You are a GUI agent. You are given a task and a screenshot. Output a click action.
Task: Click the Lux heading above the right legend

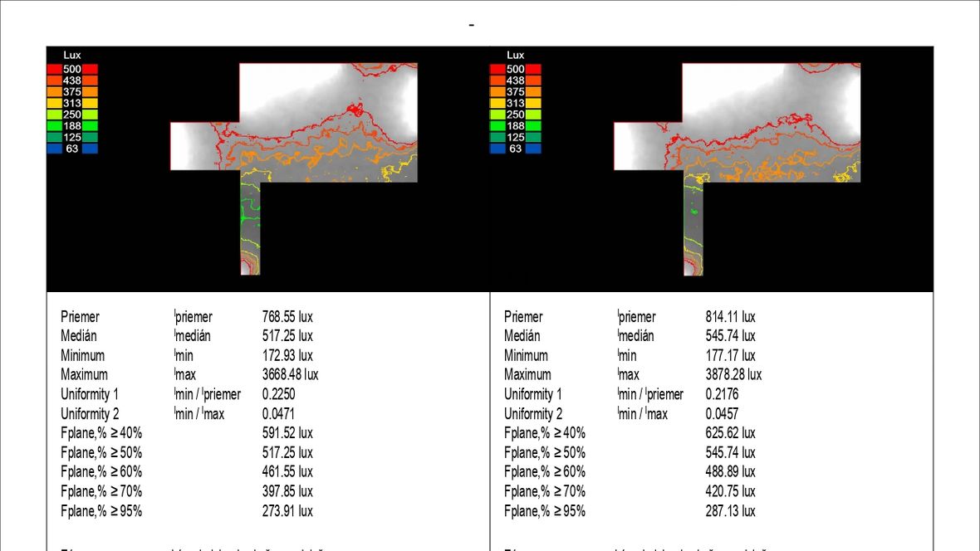[x=516, y=55]
